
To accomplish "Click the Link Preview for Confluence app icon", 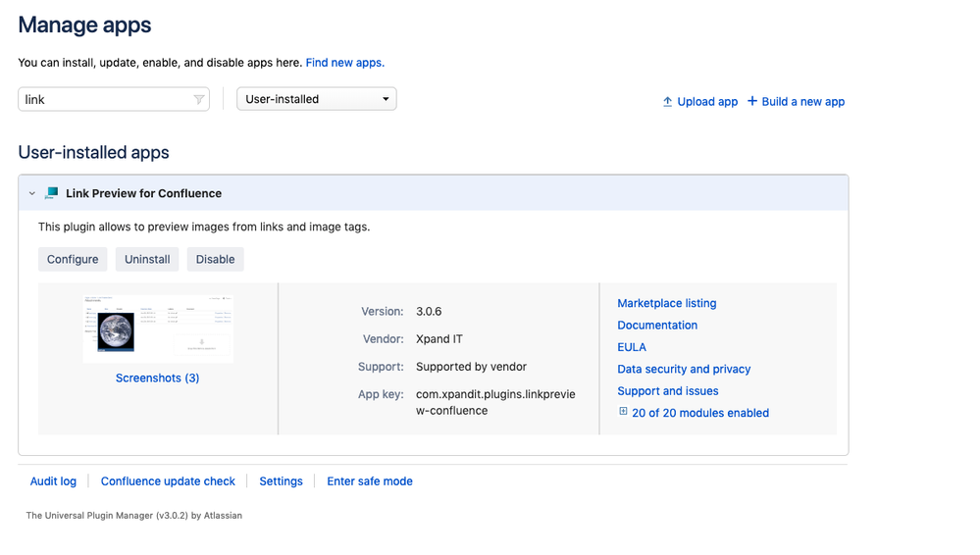I will click(52, 193).
